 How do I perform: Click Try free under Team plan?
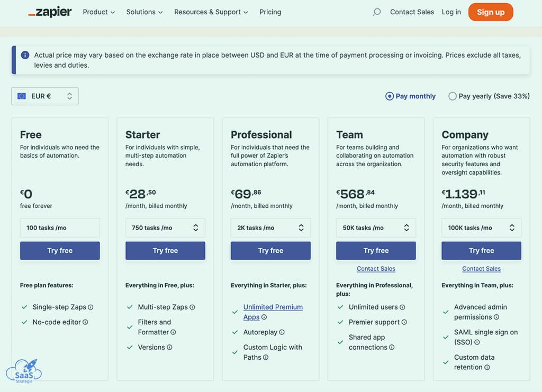click(x=376, y=250)
